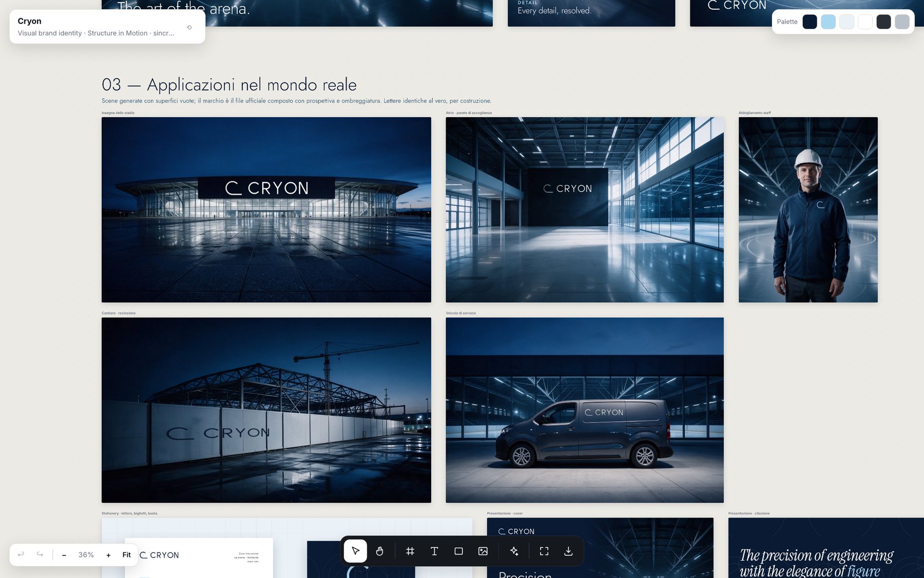The width and height of the screenshot is (924, 578).
Task: Open the image insert tool
Action: (483, 551)
